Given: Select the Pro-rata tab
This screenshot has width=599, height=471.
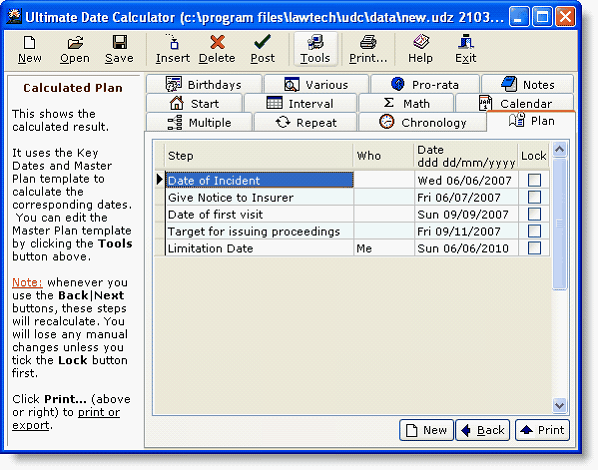Looking at the screenshot, I should tap(425, 84).
